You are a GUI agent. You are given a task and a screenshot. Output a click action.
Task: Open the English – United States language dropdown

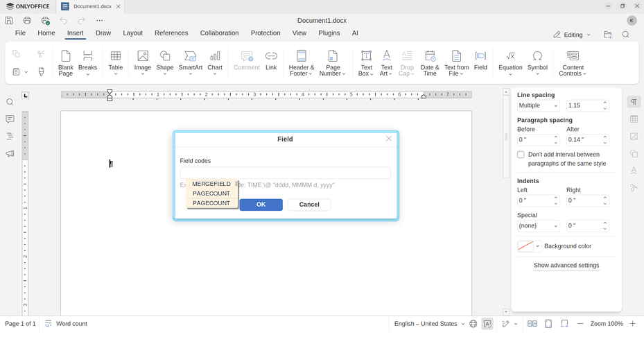430,324
